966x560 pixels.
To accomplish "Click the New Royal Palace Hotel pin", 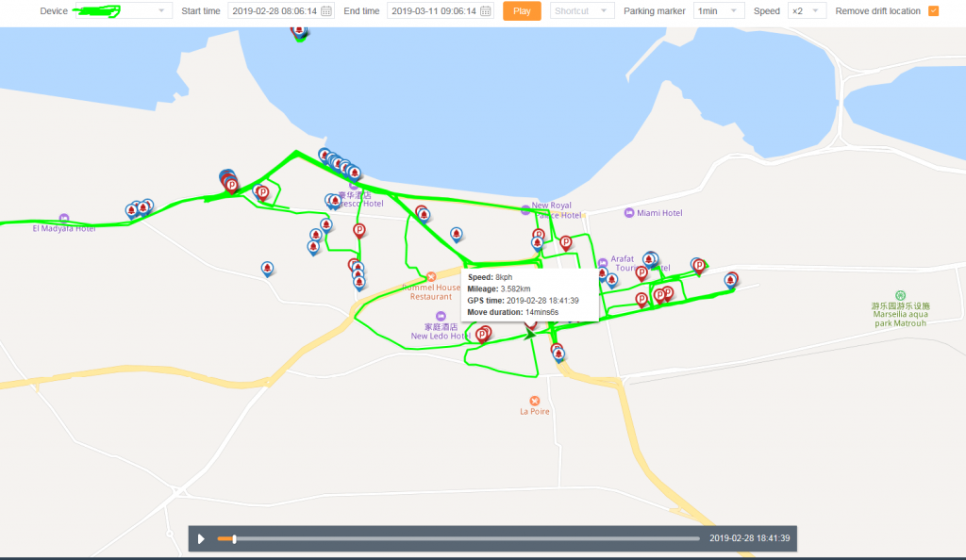I will pyautogui.click(x=525, y=209).
